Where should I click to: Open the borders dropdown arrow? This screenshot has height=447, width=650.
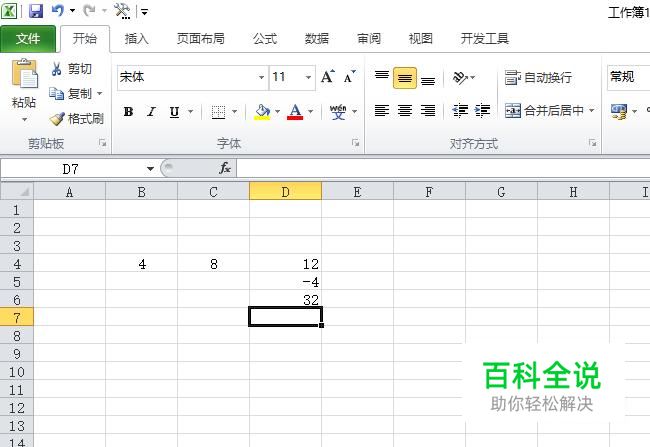pyautogui.click(x=234, y=112)
